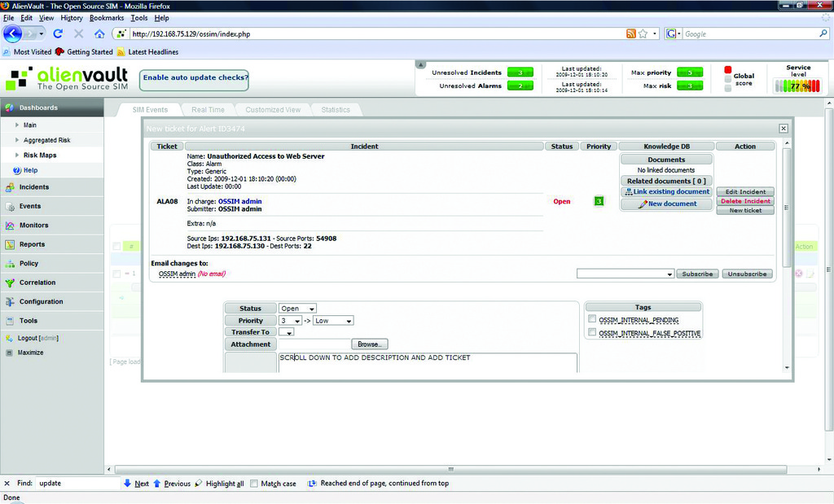
Task: Close the New ticket dialog
Action: click(784, 129)
